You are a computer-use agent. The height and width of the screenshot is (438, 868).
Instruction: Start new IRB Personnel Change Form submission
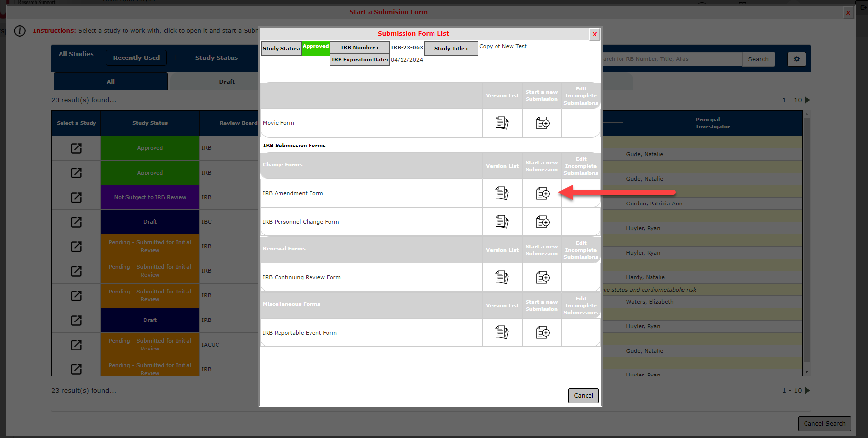click(542, 222)
